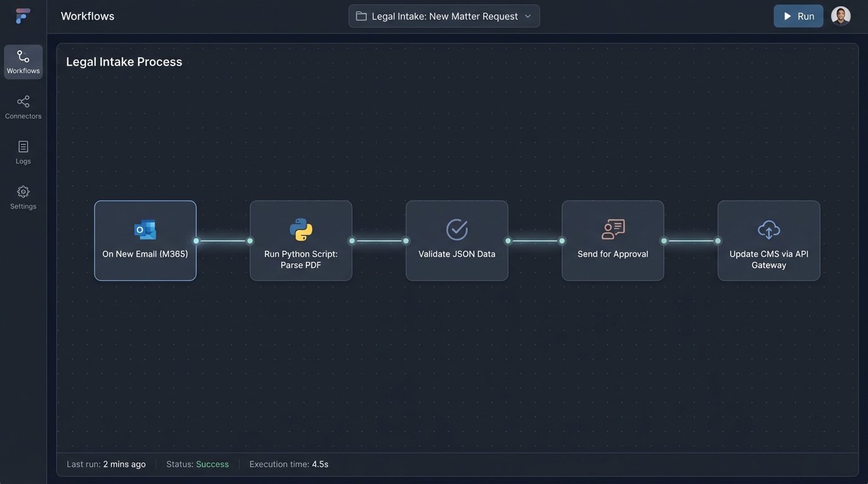Viewport: 868px width, 484px height.
Task: Click the folder icon in the workflow selector
Action: 361,15
